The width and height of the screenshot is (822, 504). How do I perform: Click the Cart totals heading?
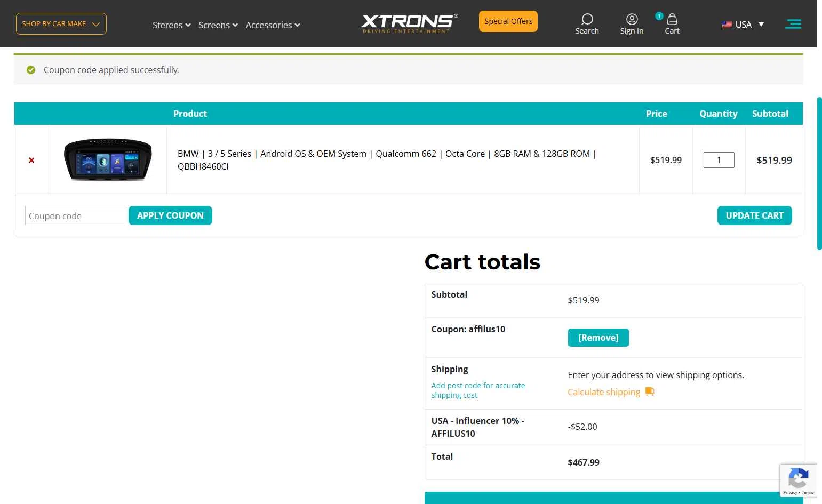pos(482,262)
